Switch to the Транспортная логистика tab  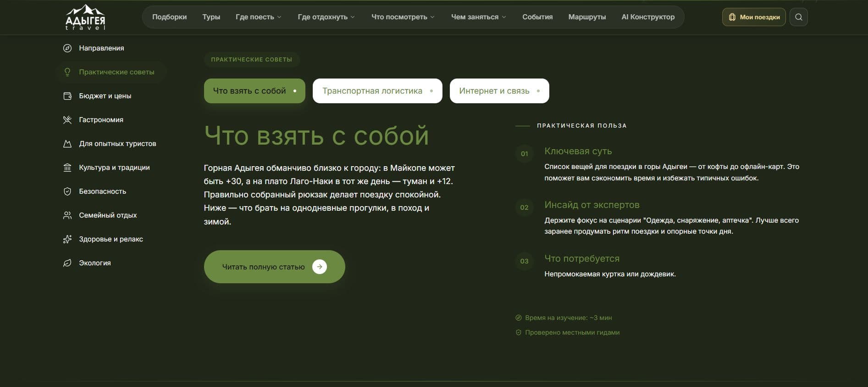click(x=377, y=91)
